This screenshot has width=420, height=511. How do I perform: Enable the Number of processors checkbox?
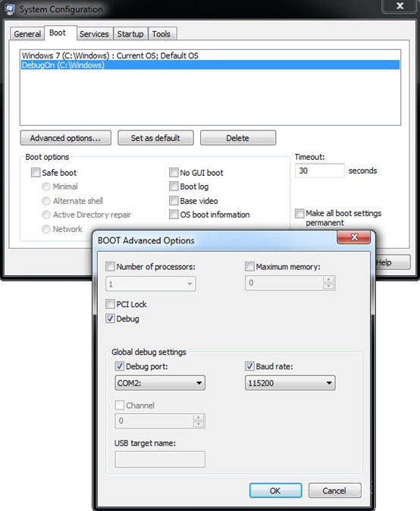pyautogui.click(x=110, y=267)
